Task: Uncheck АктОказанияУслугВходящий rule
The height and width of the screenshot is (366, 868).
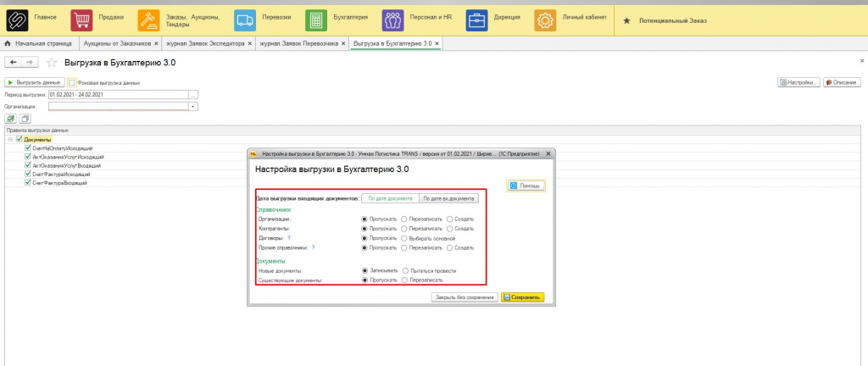Action: click(28, 165)
